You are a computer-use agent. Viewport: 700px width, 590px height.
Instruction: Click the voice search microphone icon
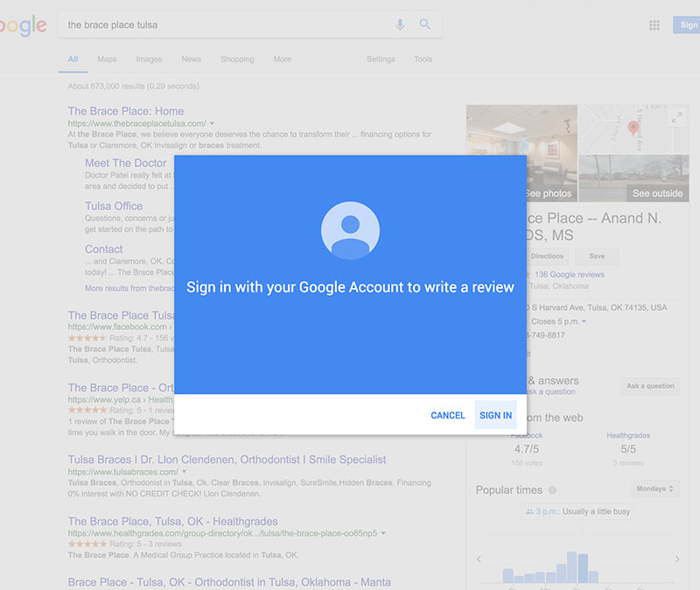[400, 25]
